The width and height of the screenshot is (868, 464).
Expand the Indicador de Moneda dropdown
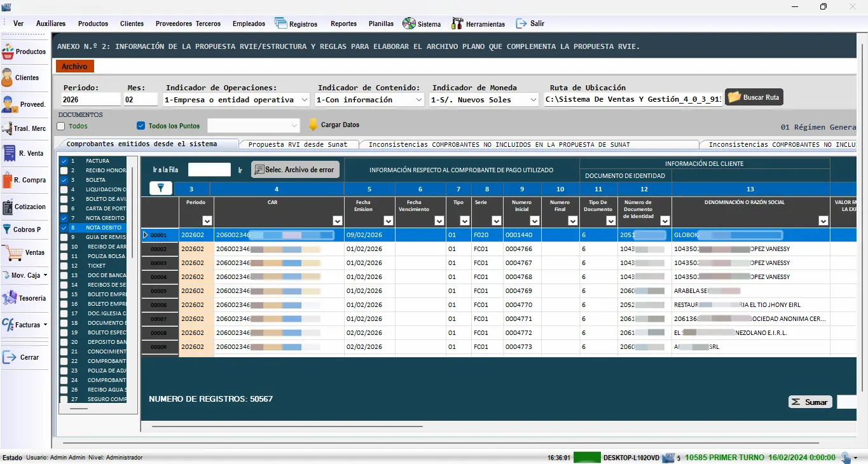[533, 100]
